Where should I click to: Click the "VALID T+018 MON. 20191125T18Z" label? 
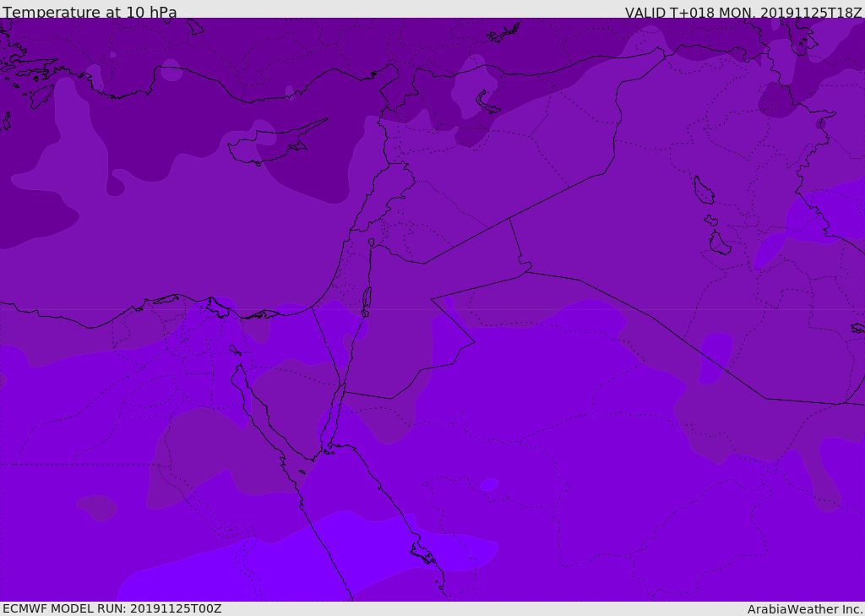click(x=743, y=12)
